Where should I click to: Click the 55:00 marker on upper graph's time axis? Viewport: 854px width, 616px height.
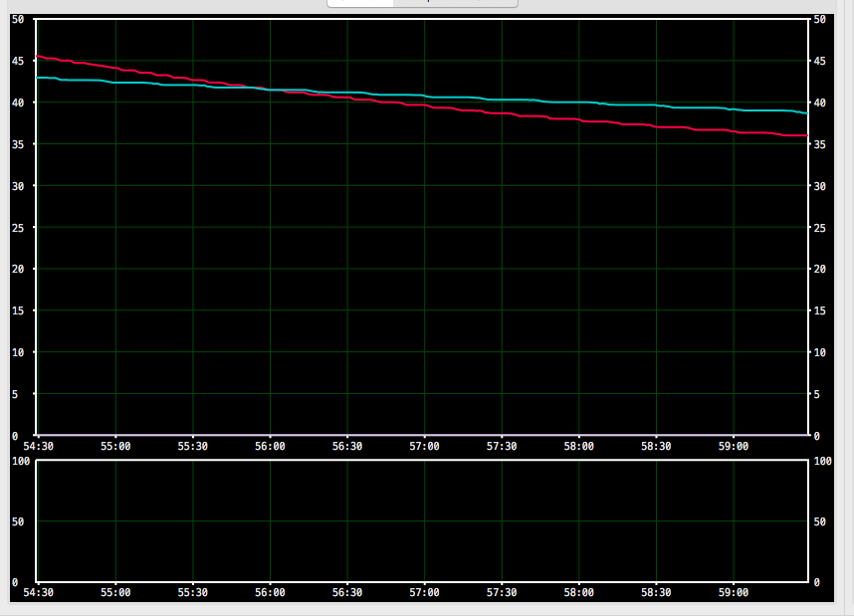(x=115, y=447)
